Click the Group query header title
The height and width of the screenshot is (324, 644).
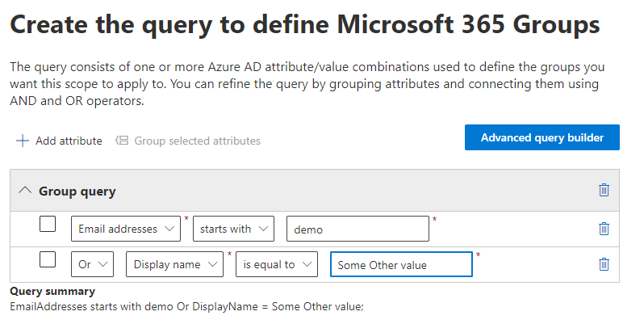tap(77, 191)
